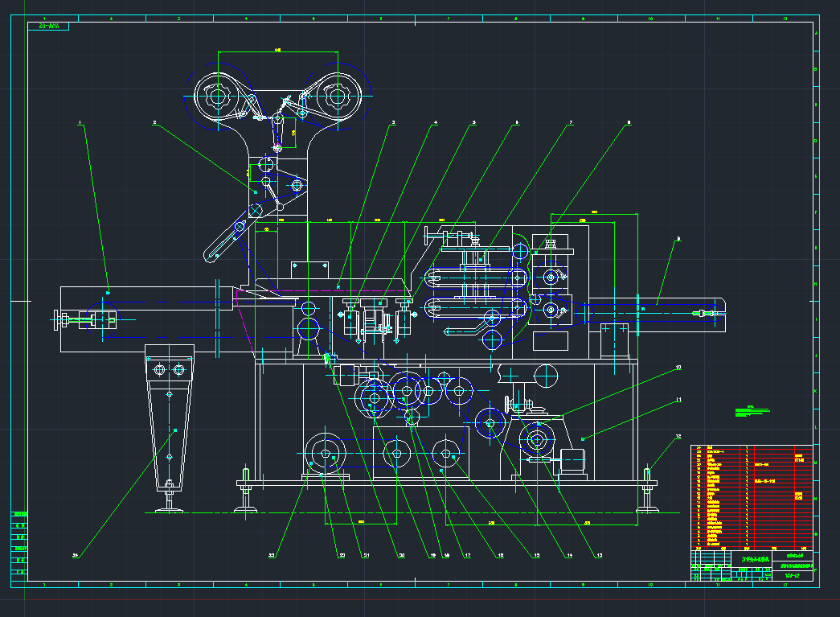Image resolution: width=840 pixels, height=617 pixels.
Task: Click part callout number 1 label
Action: pyautogui.click(x=80, y=123)
